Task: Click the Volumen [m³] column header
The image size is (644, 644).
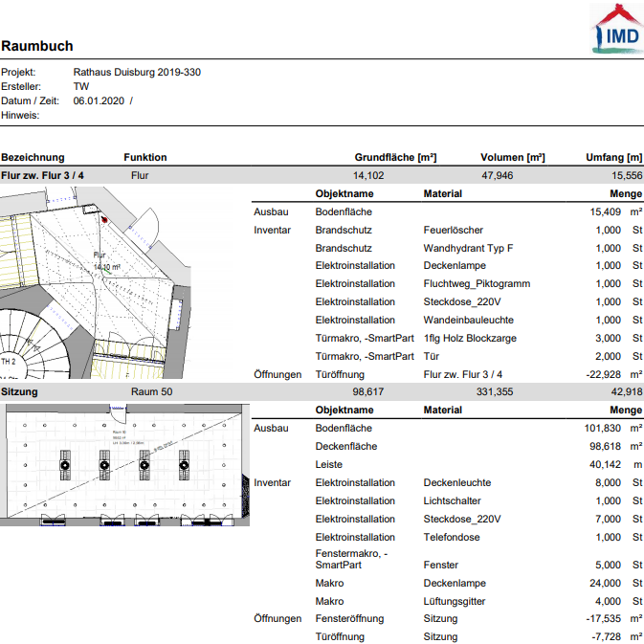Action: pyautogui.click(x=512, y=157)
